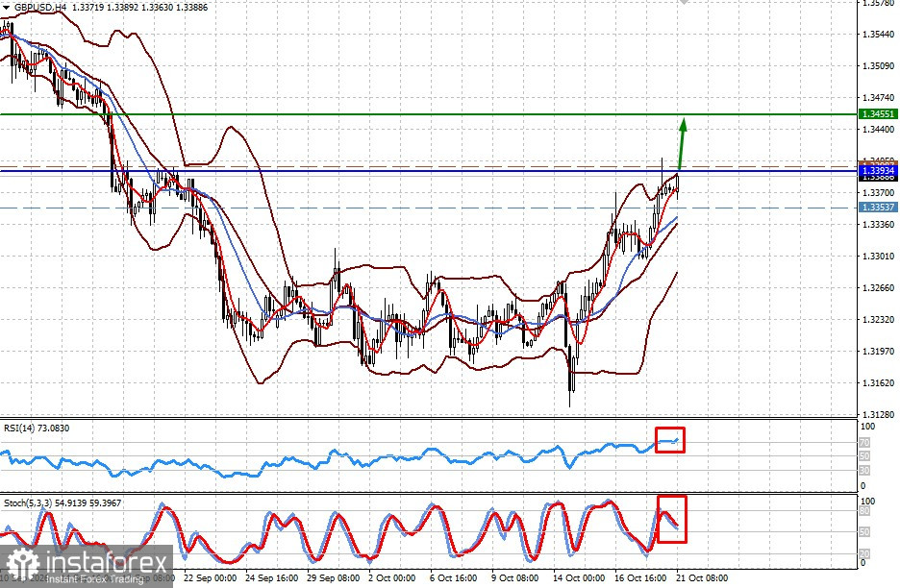Click the 1.31970 price axis value
900x588 pixels.
click(879, 351)
